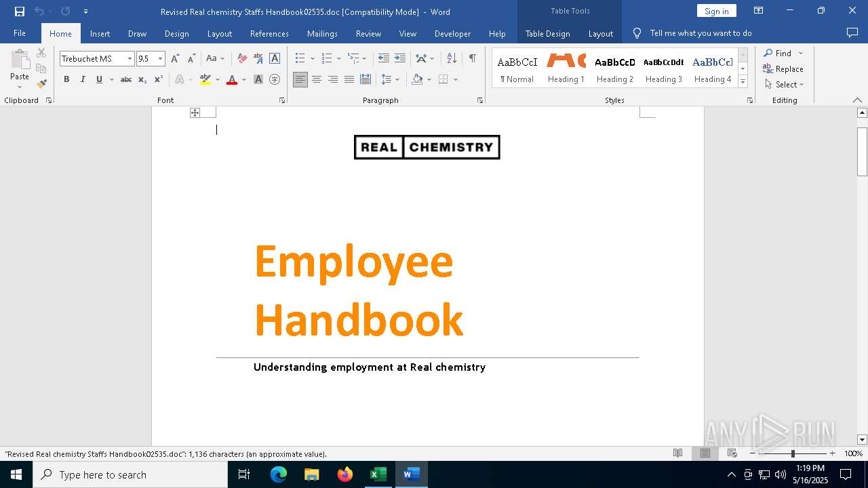Screen dimensions: 868x488
Task: Click the vertical scrollbar down arrow
Action: click(x=863, y=440)
